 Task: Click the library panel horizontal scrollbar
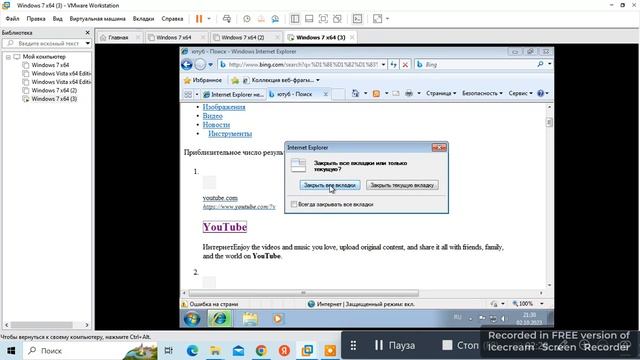tap(42, 325)
